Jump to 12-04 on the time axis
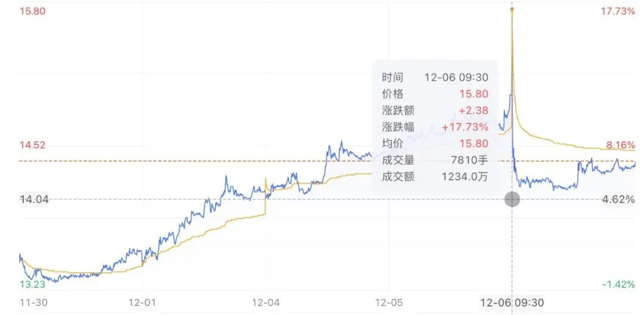This screenshot has width=644, height=315. click(267, 302)
